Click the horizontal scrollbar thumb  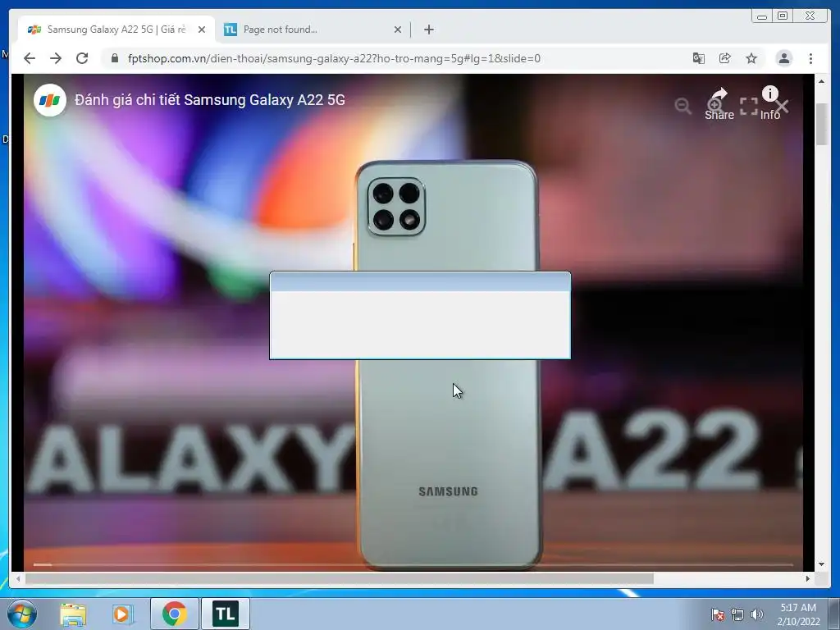[x=339, y=578]
